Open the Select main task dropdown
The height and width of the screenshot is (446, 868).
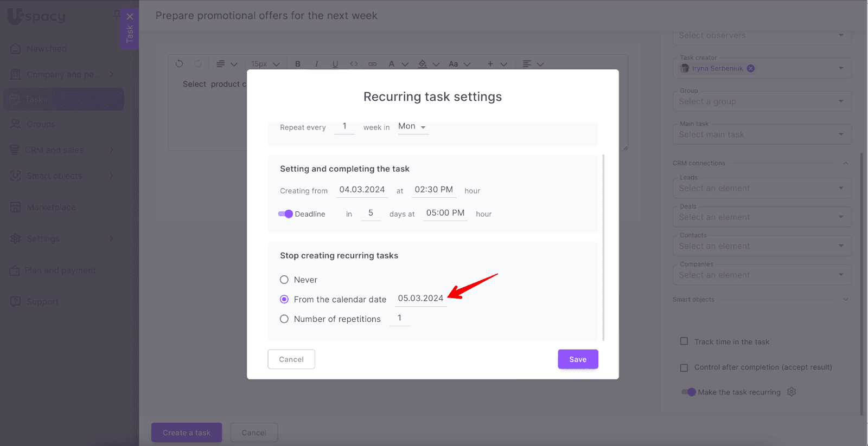pos(762,134)
